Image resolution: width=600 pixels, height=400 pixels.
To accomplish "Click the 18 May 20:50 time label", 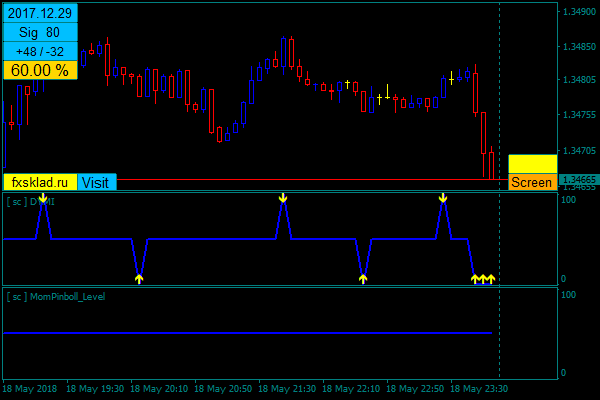I will [x=223, y=389].
